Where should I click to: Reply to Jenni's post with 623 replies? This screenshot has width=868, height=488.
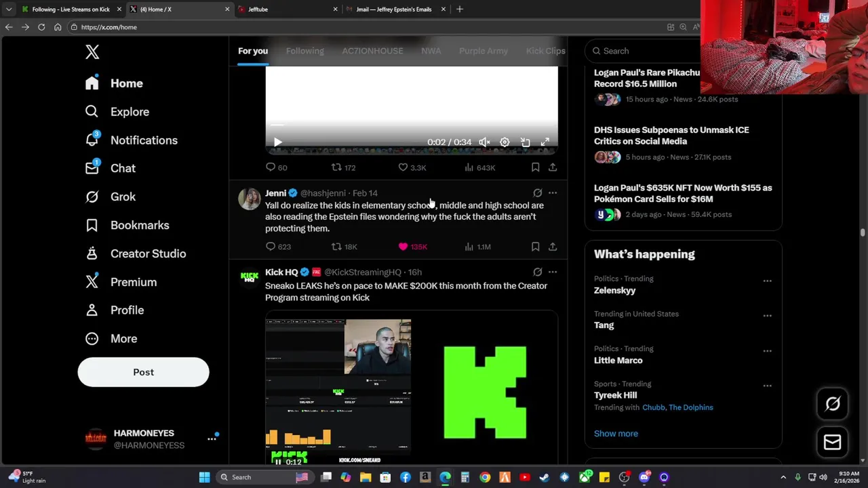coord(278,247)
